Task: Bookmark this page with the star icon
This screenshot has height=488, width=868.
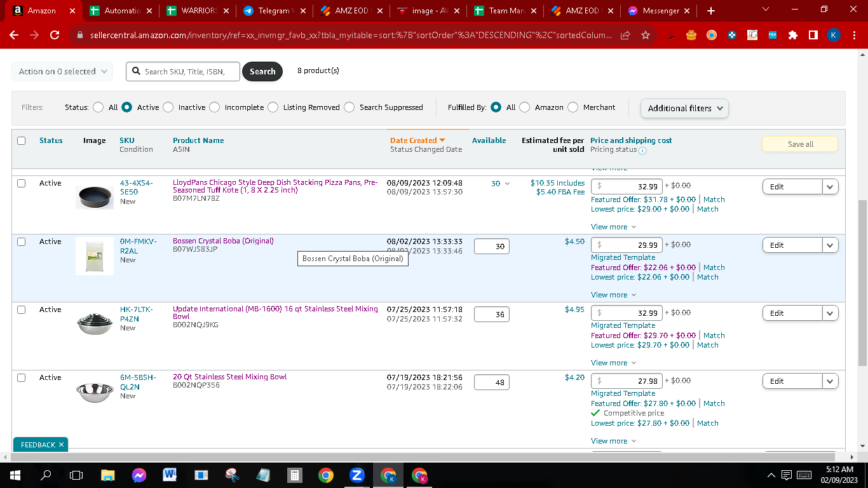Action: click(x=646, y=36)
